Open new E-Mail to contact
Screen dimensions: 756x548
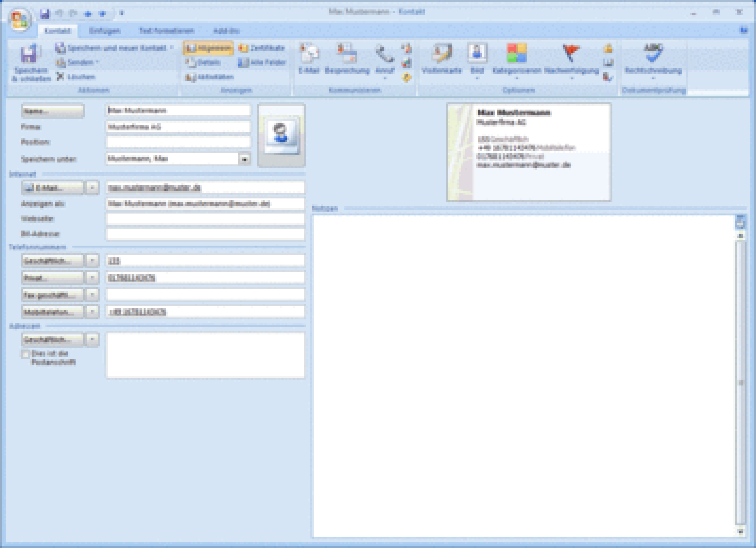click(x=308, y=55)
